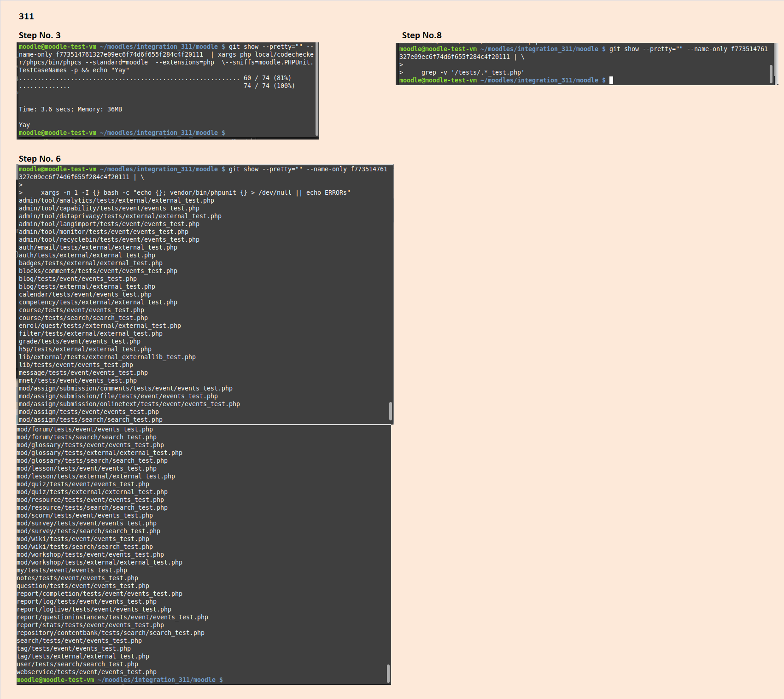Select message/tests/event/events_test.php

coord(83,373)
